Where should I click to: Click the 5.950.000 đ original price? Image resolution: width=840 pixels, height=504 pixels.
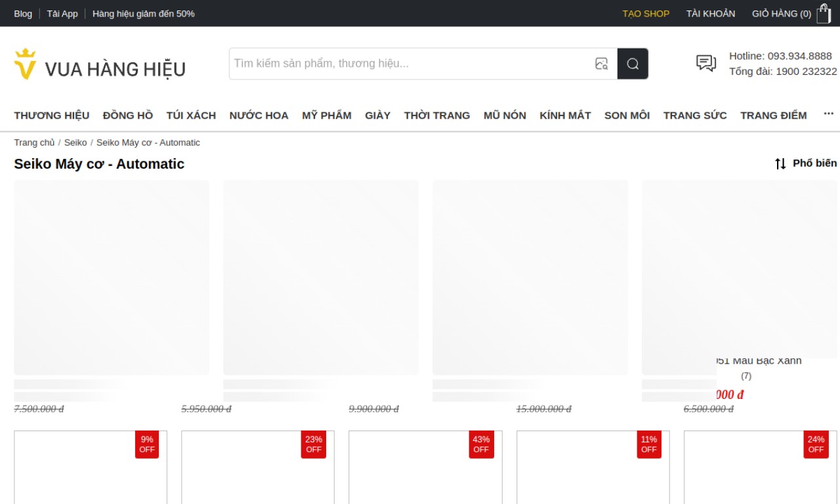[206, 409]
